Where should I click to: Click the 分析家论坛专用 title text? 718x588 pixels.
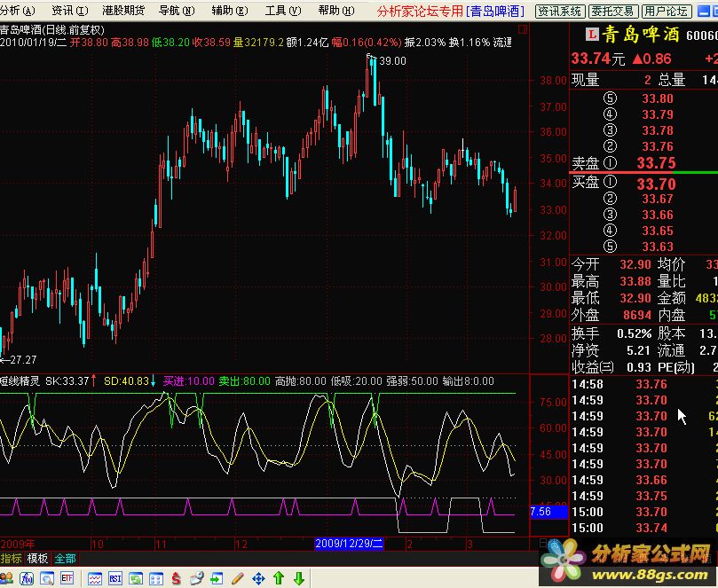(420, 11)
